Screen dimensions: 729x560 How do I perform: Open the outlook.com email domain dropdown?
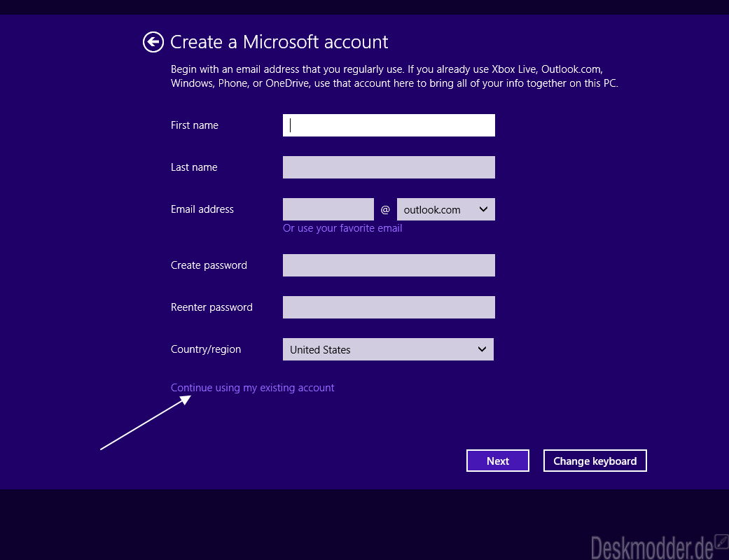click(x=446, y=209)
